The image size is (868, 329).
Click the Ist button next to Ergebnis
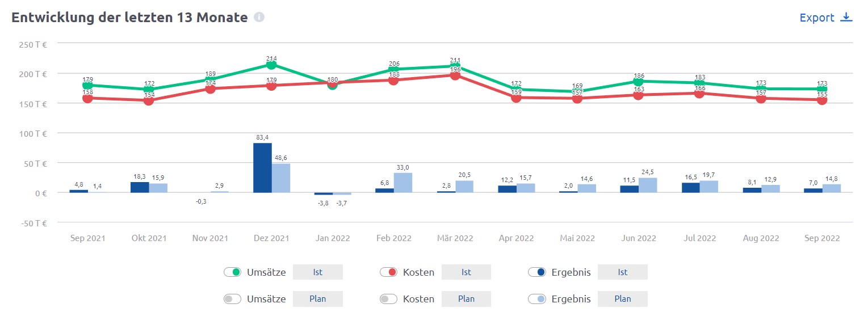click(x=622, y=272)
